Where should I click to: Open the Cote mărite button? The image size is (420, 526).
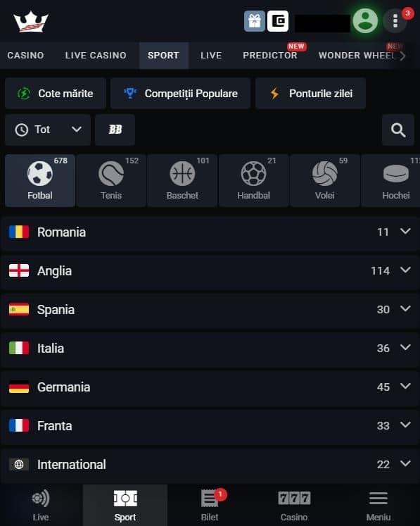[56, 94]
